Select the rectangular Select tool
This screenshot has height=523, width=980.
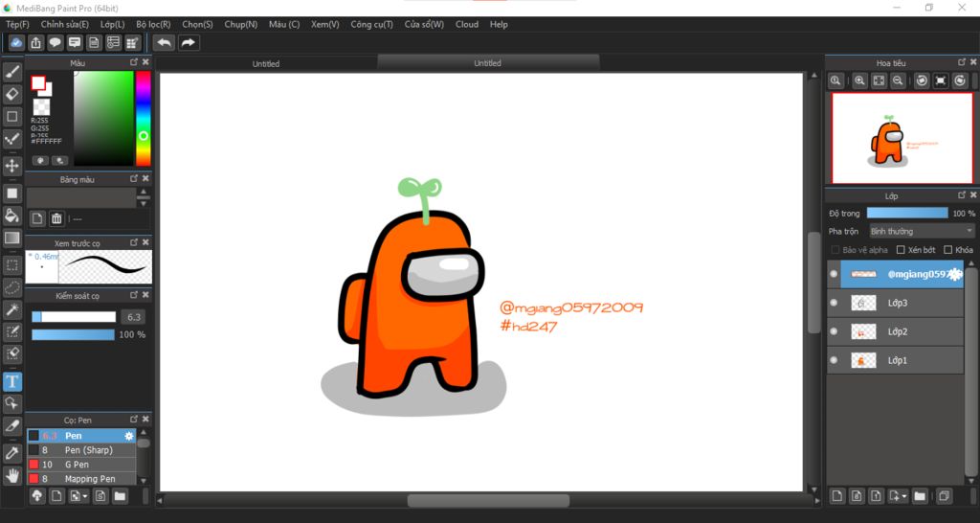click(x=11, y=265)
